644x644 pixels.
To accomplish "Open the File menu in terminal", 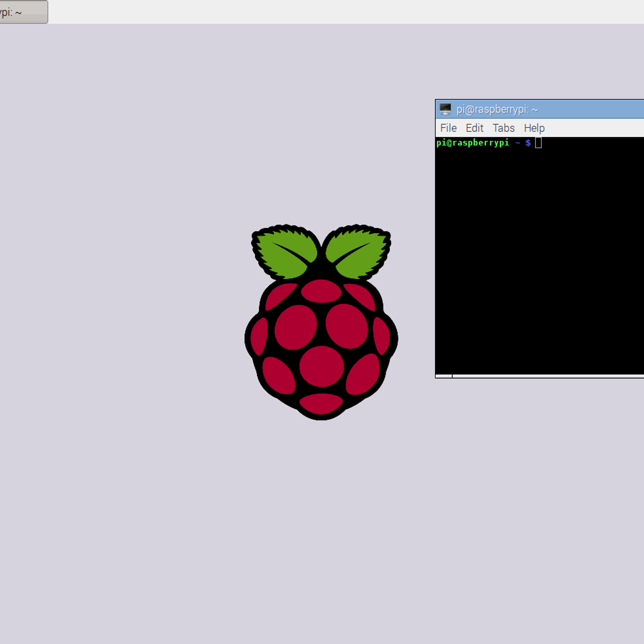I will tap(448, 128).
